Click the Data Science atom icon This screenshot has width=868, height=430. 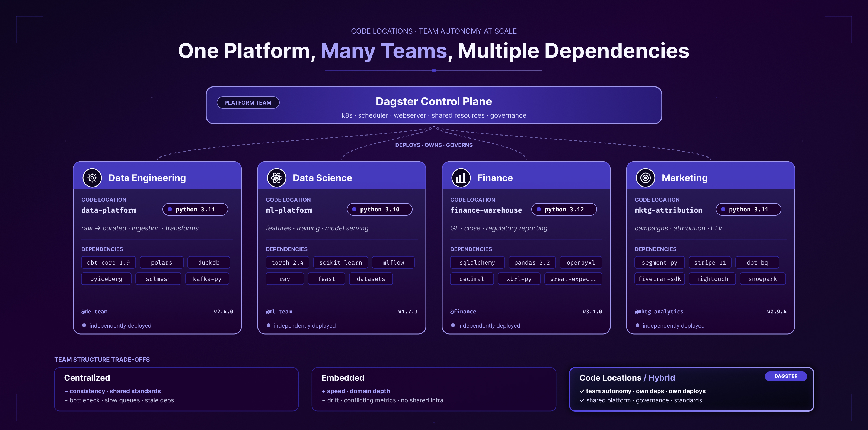277,178
